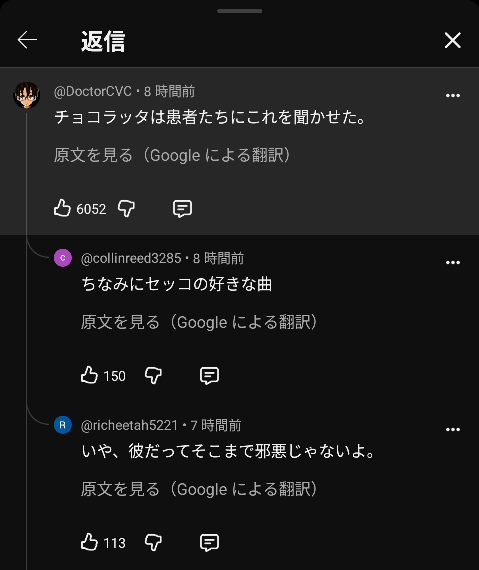Like the @DoctorCVC comment with 6052 likes
The image size is (479, 570).
62,208
